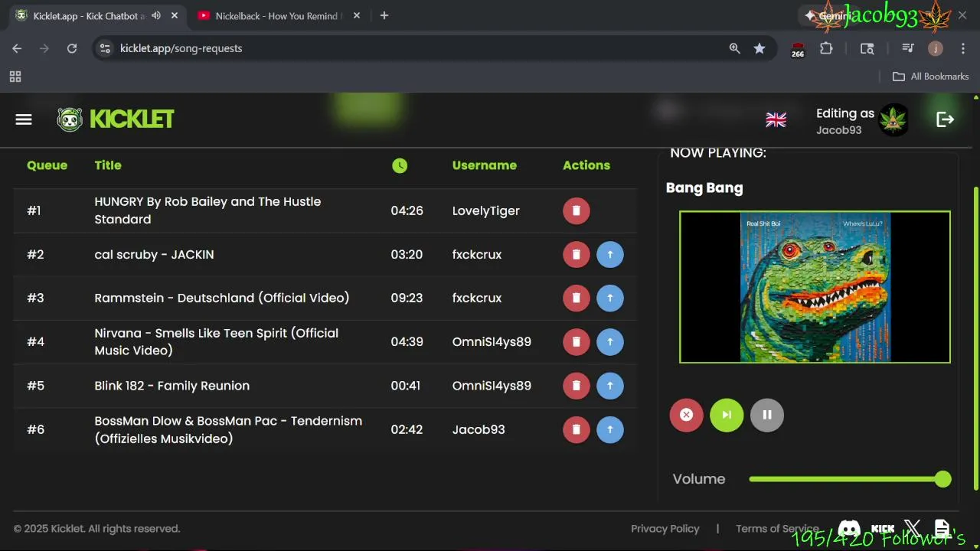Viewport: 980px width, 551px height.
Task: Open Chrome three-dot menu
Action: tap(962, 48)
